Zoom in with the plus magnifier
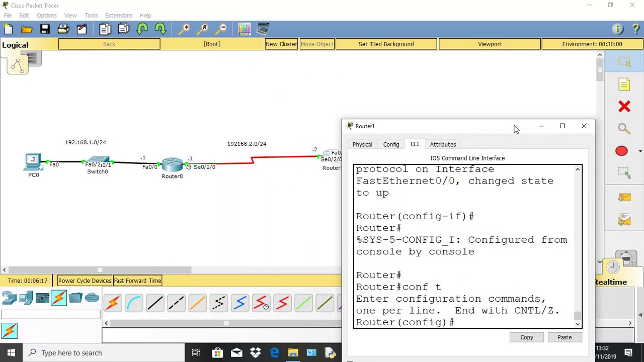This screenshot has height=362, width=644. tap(185, 30)
